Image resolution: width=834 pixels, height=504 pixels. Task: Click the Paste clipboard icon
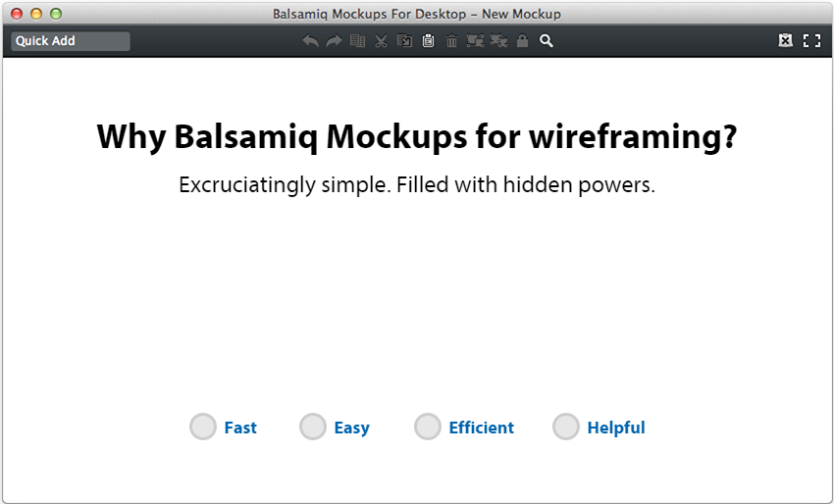pos(428,41)
